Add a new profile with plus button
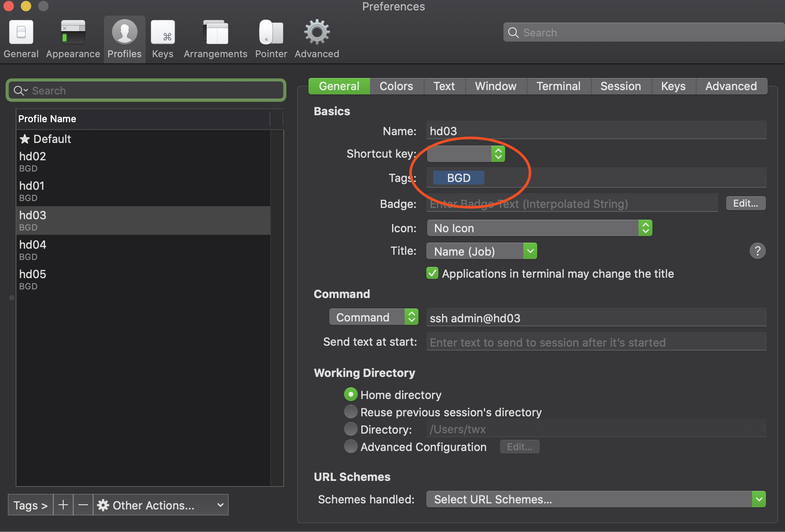 pyautogui.click(x=63, y=505)
